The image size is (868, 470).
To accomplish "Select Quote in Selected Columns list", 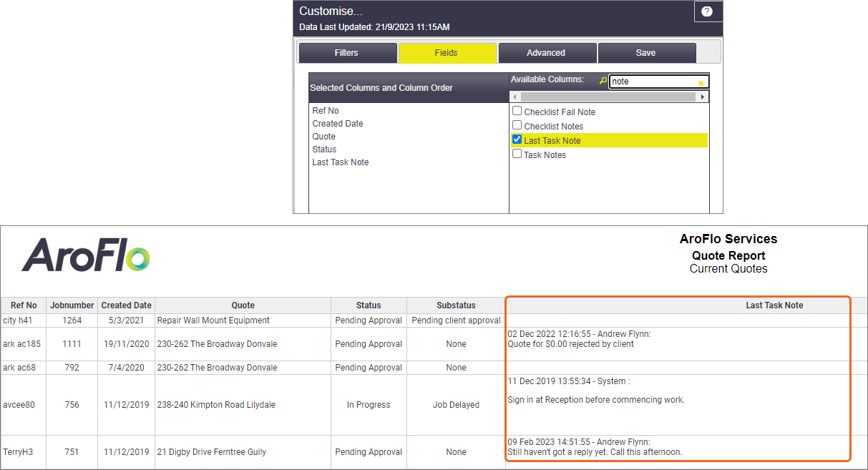I will tap(323, 137).
